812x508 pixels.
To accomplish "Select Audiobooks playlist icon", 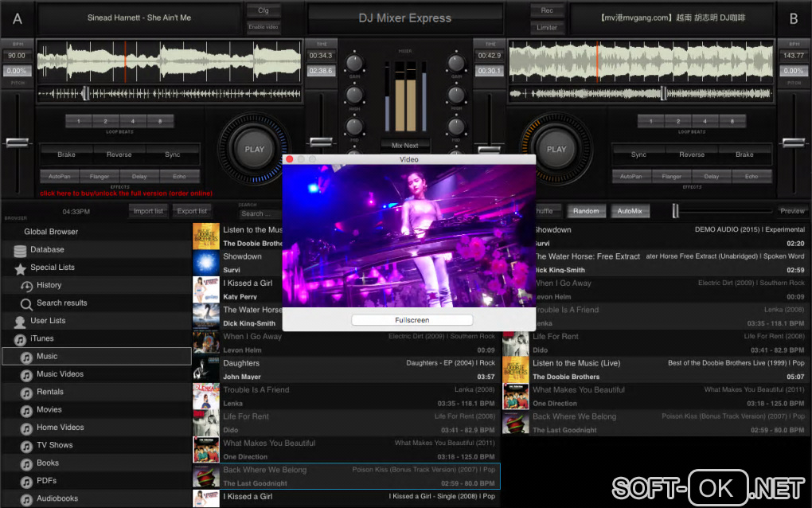I will pyautogui.click(x=26, y=500).
